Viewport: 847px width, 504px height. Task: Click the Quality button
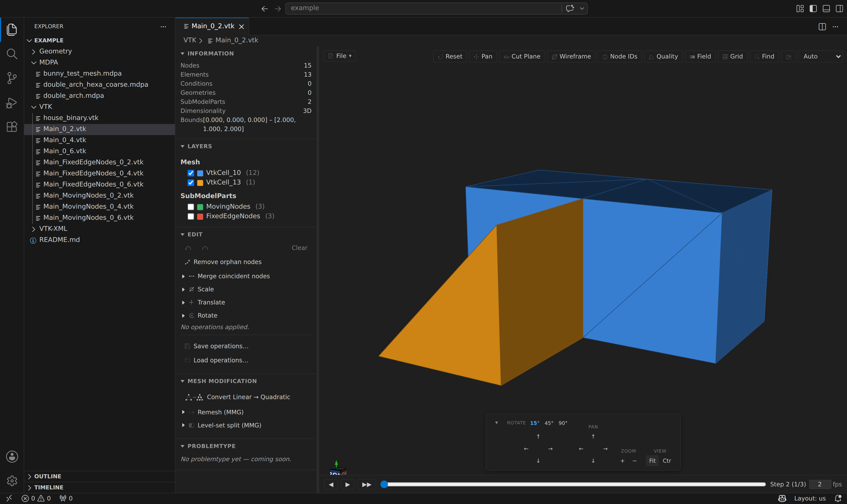coord(663,56)
